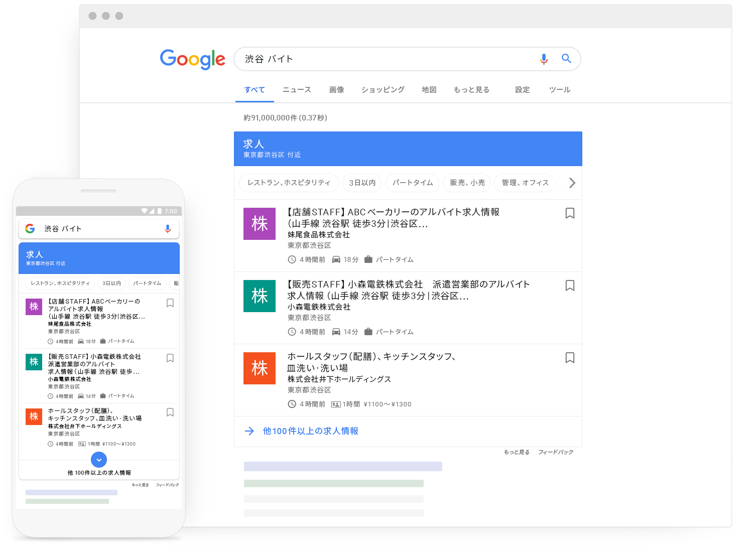Click the blue magnifier search icon
The width and height of the screenshot is (756, 557).
pyautogui.click(x=566, y=59)
